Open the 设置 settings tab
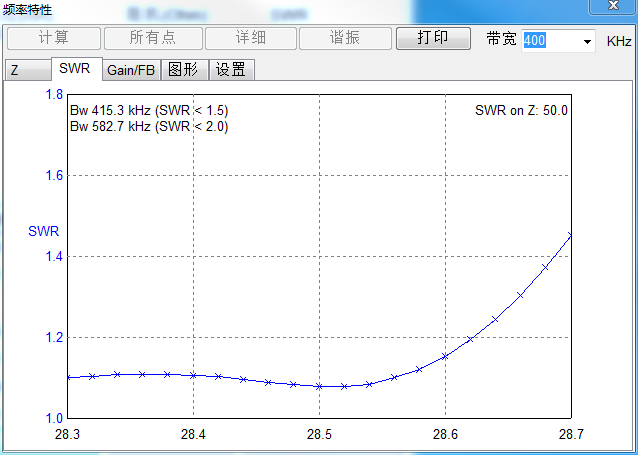 pyautogui.click(x=232, y=70)
